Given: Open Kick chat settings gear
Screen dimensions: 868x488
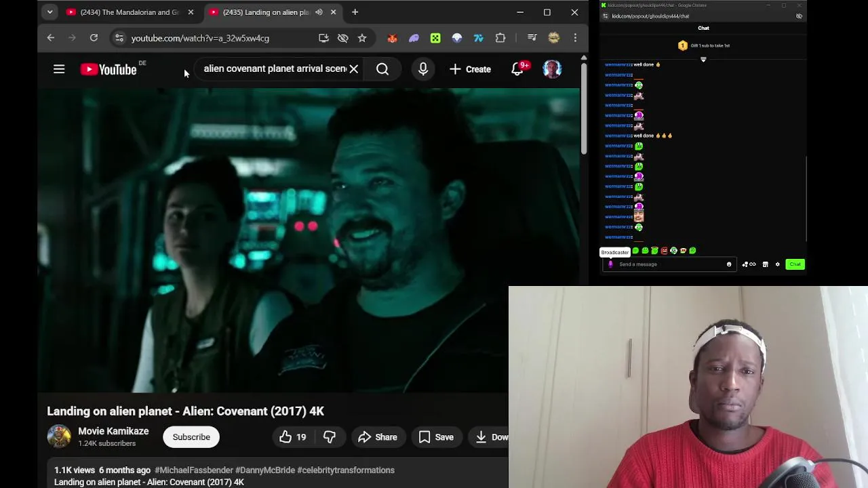Looking at the screenshot, I should [778, 264].
